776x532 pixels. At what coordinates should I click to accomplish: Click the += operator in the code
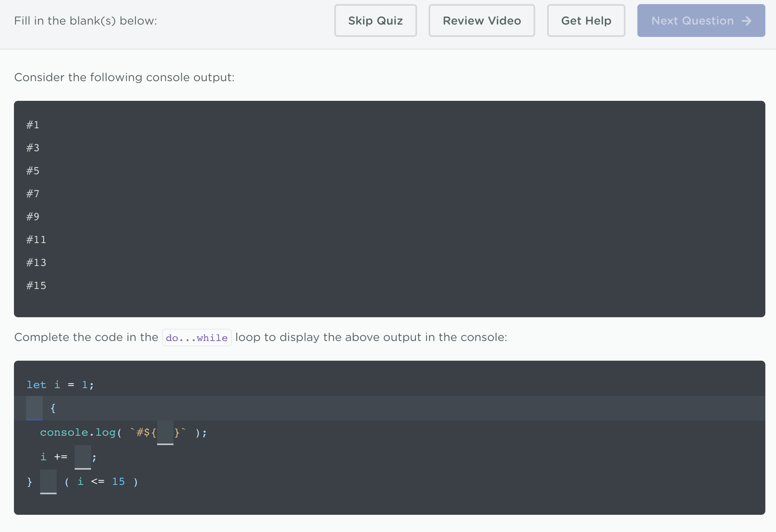pyautogui.click(x=61, y=457)
